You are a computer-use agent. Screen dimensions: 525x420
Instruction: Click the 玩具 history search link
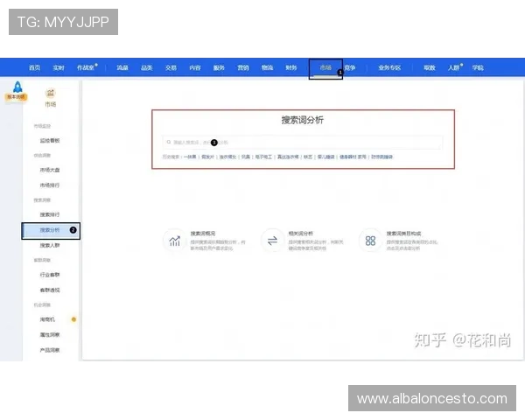coord(246,157)
